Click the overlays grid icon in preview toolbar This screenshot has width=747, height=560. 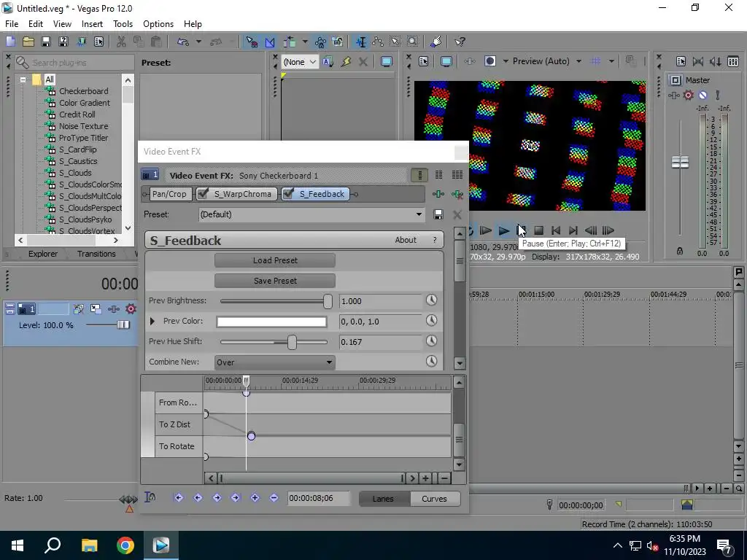tap(595, 61)
